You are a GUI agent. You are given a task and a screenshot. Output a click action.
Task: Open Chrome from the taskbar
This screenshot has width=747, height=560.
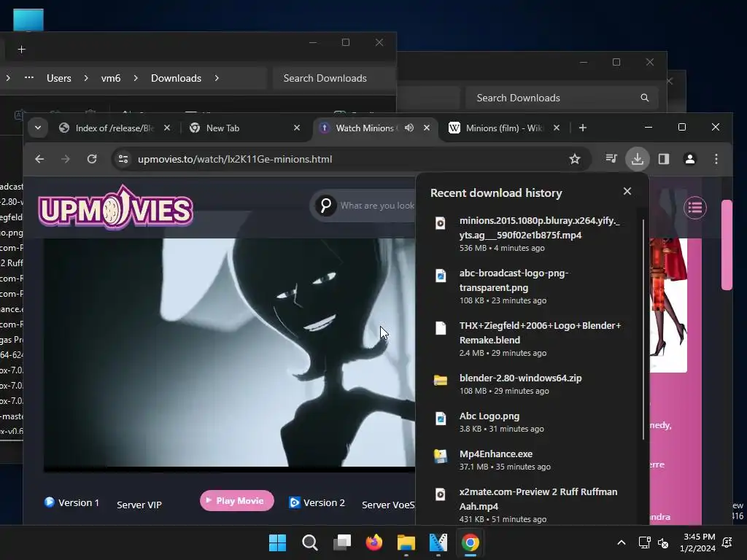tap(471, 542)
